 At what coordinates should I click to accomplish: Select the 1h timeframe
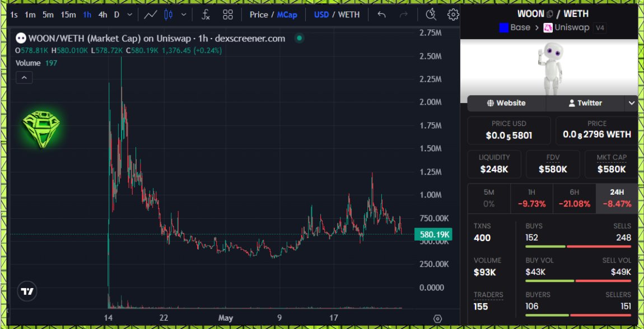87,15
